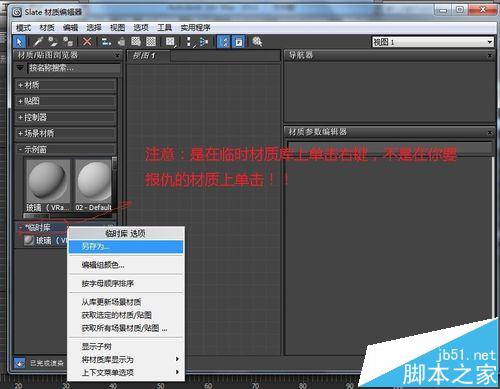This screenshot has height=389, width=500.
Task: Choose 获取选定的材质/贴图 in context menu
Action: (126, 315)
